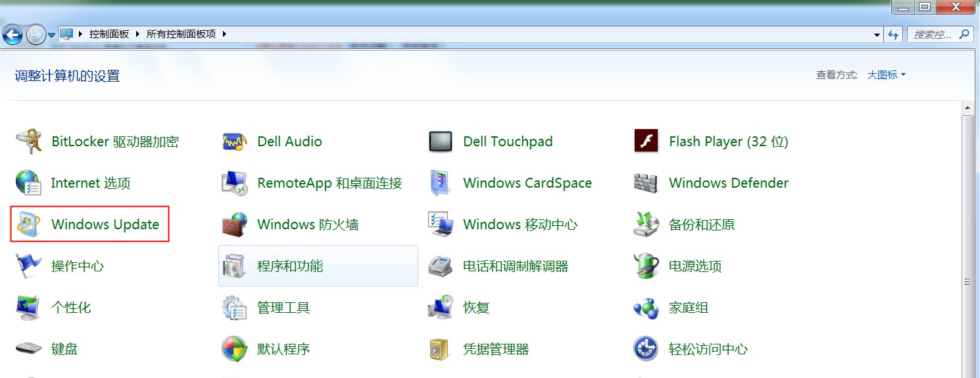
Task: Open the 操作中心 flag icon
Action: (28, 266)
